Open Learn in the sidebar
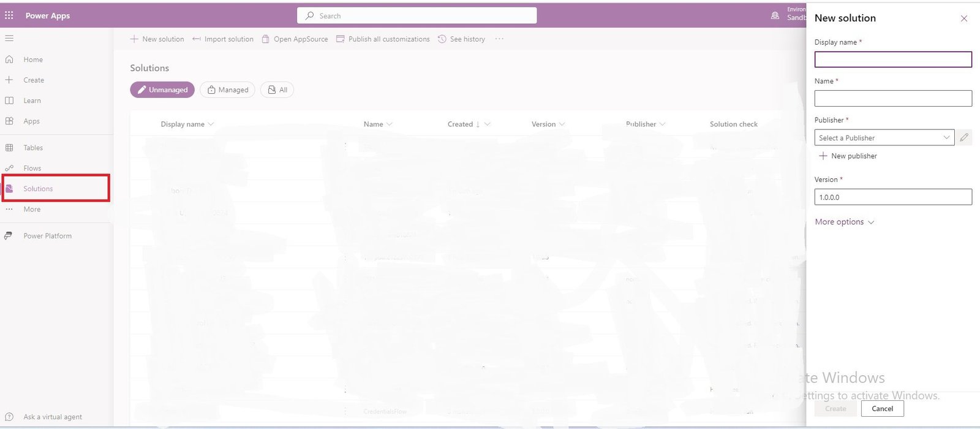Screen dimensions: 980x429 pos(32,101)
